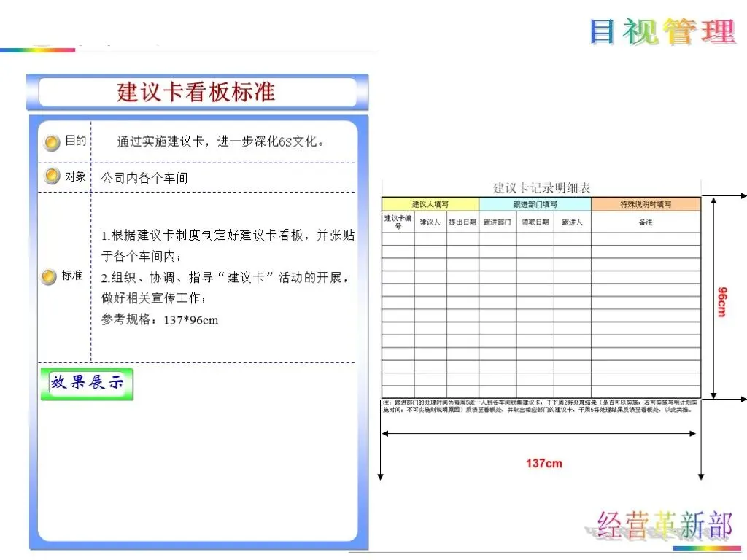Click the 跟进部门 column header
This screenshot has width=747, height=560.
(x=498, y=222)
